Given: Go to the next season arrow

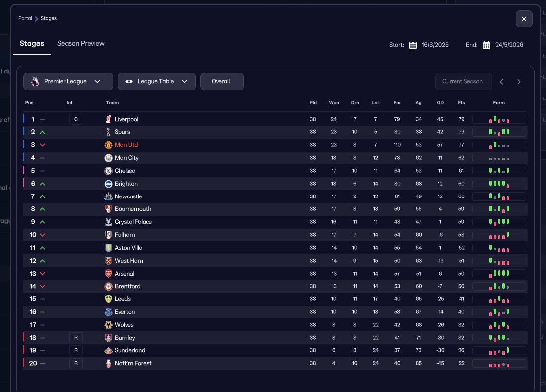Looking at the screenshot, I should click(519, 82).
